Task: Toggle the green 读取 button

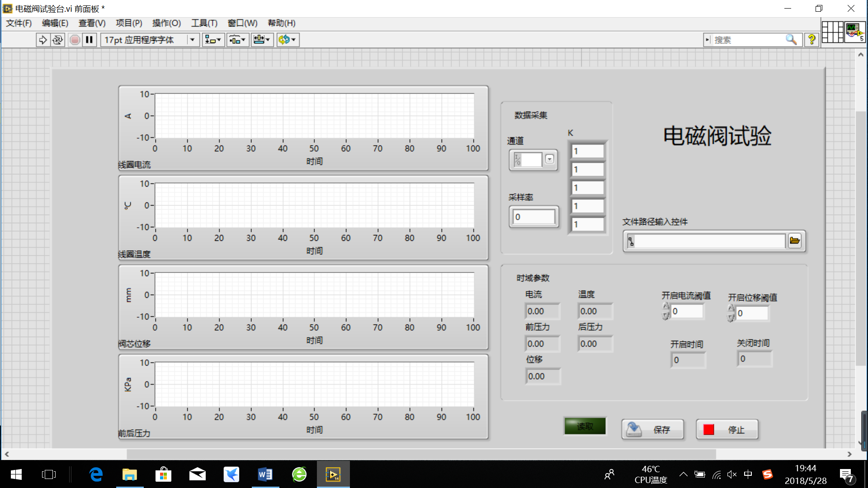Action: 585,426
